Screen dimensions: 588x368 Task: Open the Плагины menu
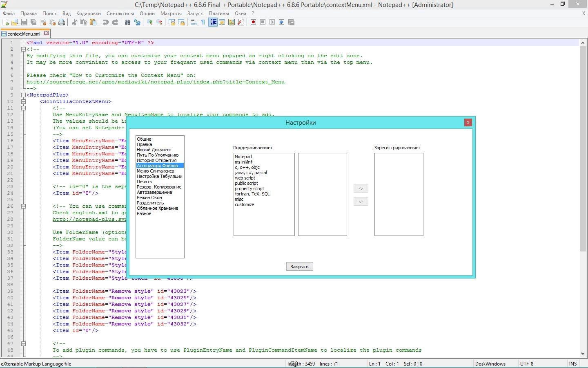(x=219, y=13)
